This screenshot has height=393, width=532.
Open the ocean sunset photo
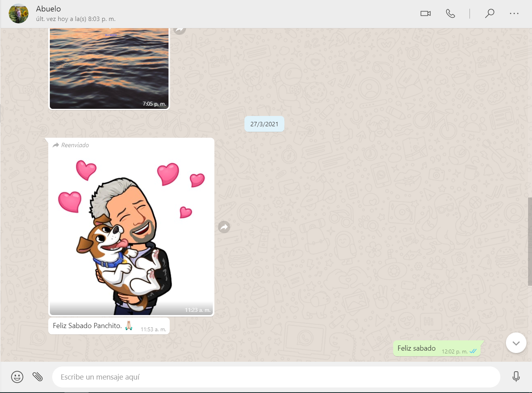click(x=109, y=68)
